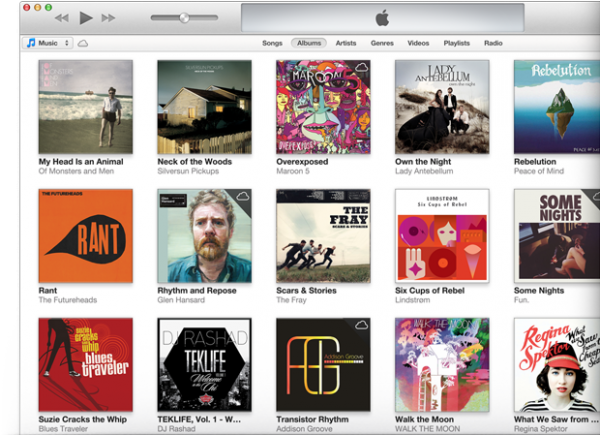Switch to the Songs tab
Screen dimensions: 600x435
(x=272, y=43)
